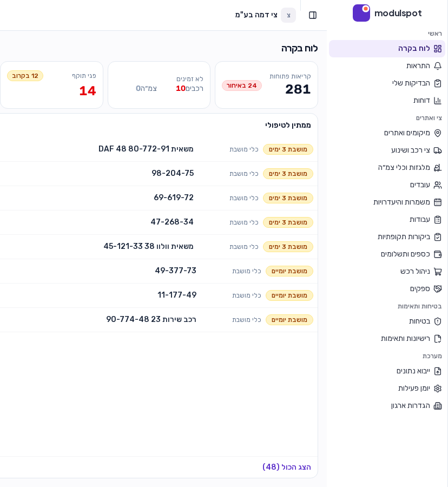Click הצג הכול (48) link
This screenshot has height=487, width=448.
287,467
